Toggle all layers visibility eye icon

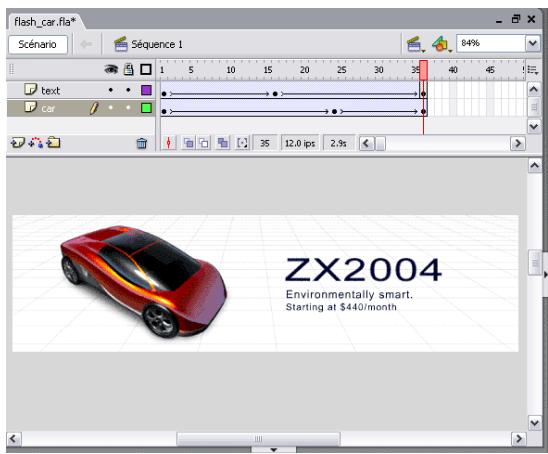click(111, 70)
